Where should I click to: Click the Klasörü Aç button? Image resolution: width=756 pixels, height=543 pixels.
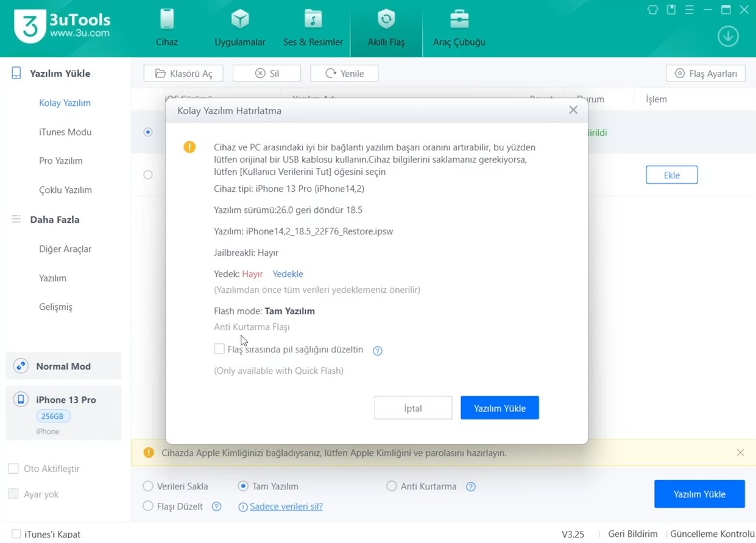183,73
